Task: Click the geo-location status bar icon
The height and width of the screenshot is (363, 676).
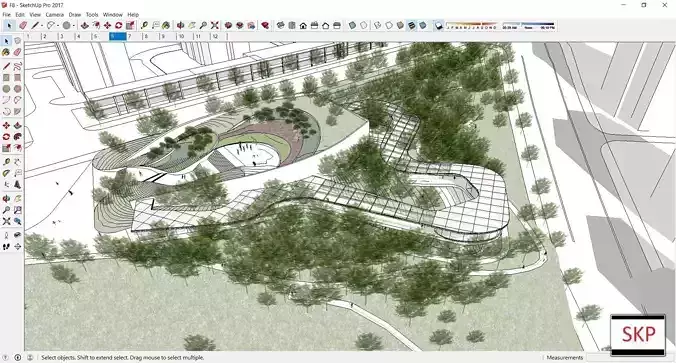Action: 5,357
